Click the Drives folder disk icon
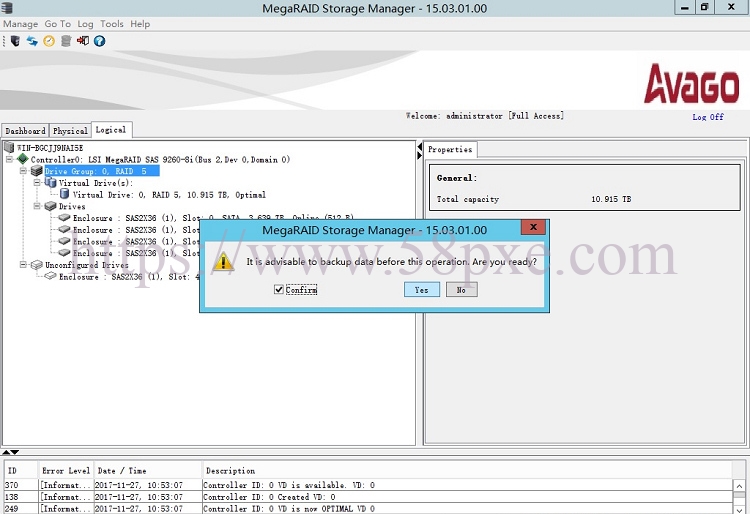The image size is (750, 514). pyautogui.click(x=51, y=206)
